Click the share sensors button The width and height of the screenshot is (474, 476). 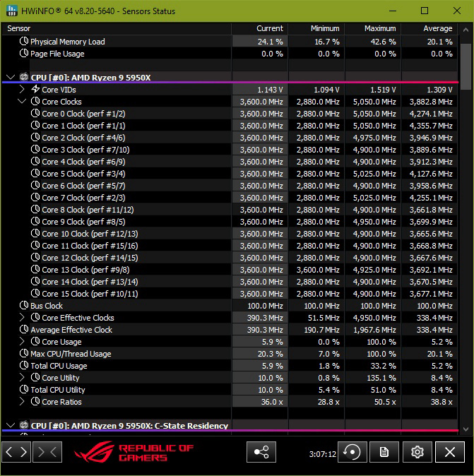point(261,452)
